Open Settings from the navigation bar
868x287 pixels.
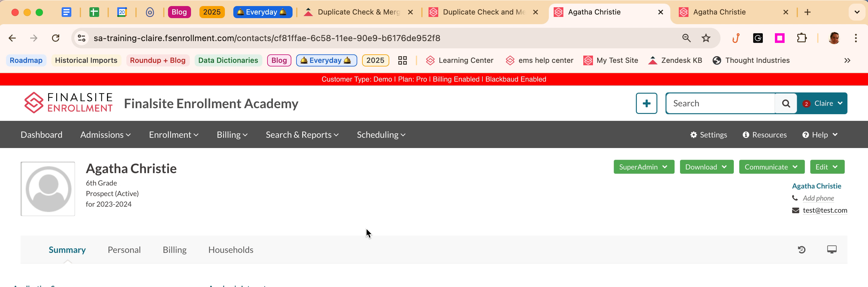708,135
